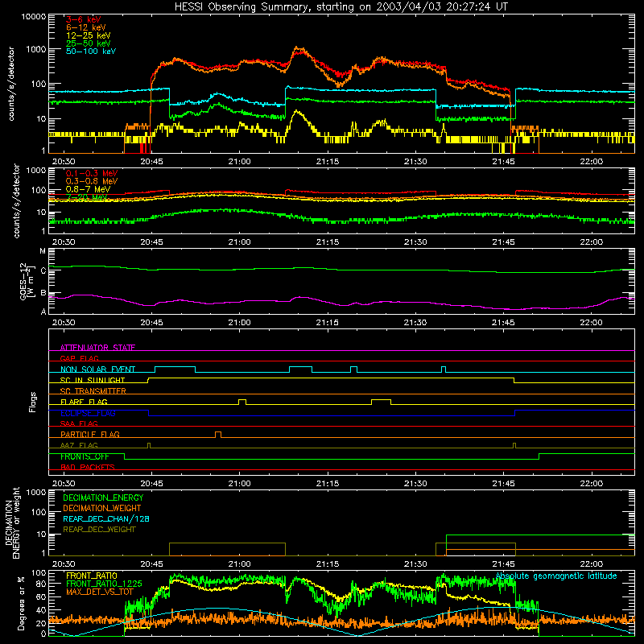Click the Flags panel axis label

[x=33, y=402]
